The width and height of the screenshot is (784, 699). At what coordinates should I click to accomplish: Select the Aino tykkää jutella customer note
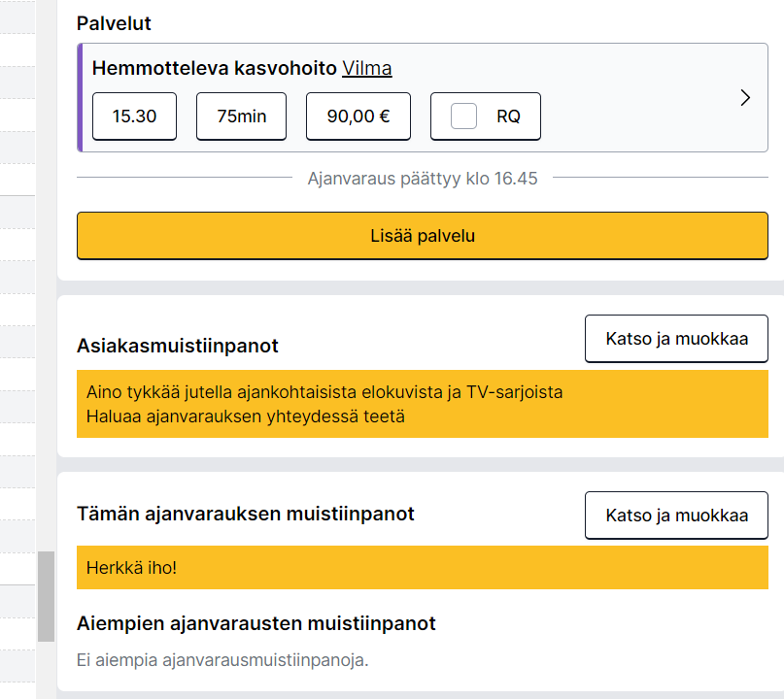[324, 392]
